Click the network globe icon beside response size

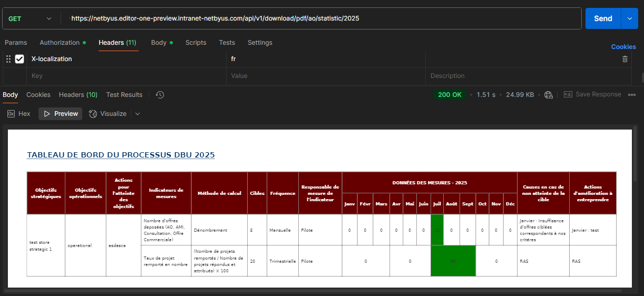tap(549, 95)
